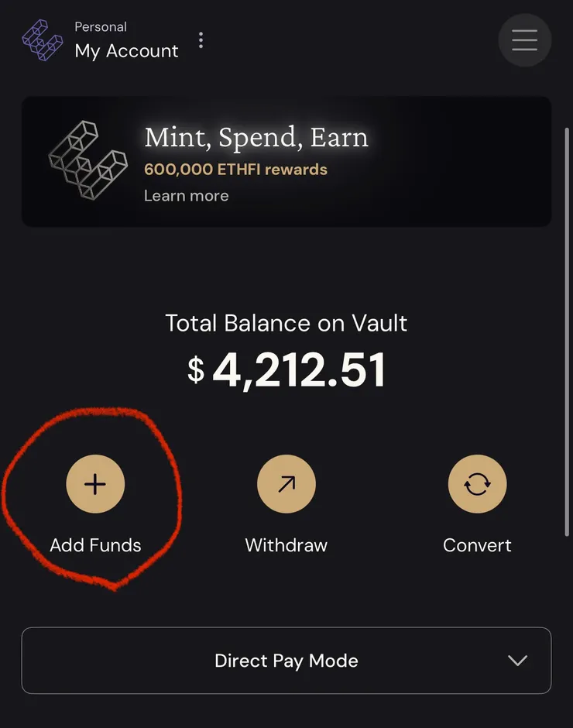This screenshot has height=728, width=573.
Task: Tap the plus icon to add funds
Action: pos(95,484)
